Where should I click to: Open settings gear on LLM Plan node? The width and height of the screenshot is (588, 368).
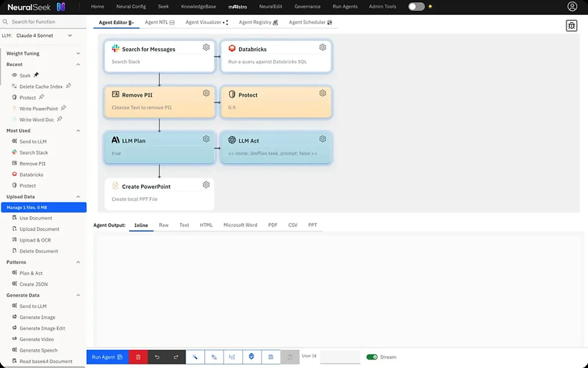[x=206, y=139]
